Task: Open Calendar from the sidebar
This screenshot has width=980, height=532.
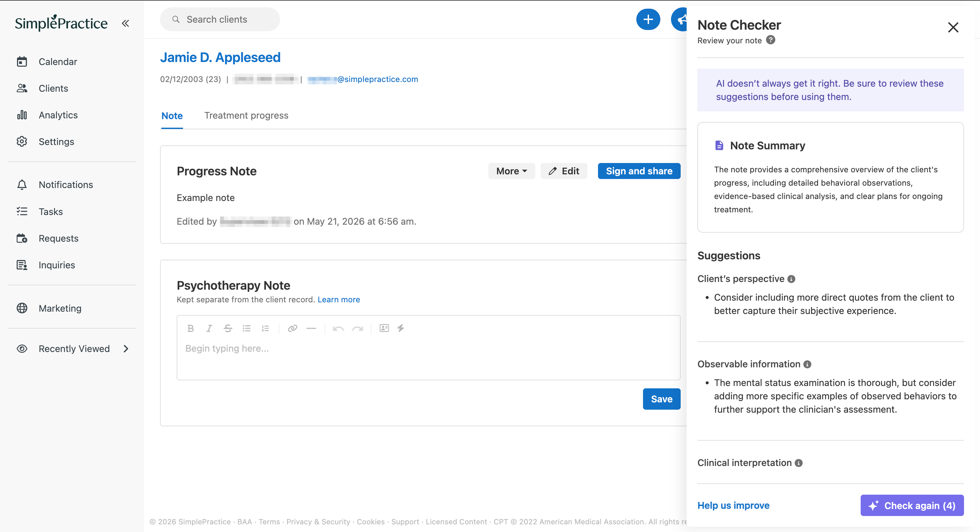Action: [x=58, y=62]
